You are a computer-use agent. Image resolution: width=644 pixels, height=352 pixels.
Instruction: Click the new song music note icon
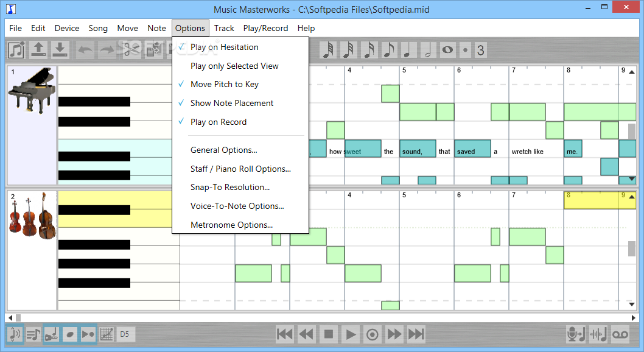coord(17,50)
